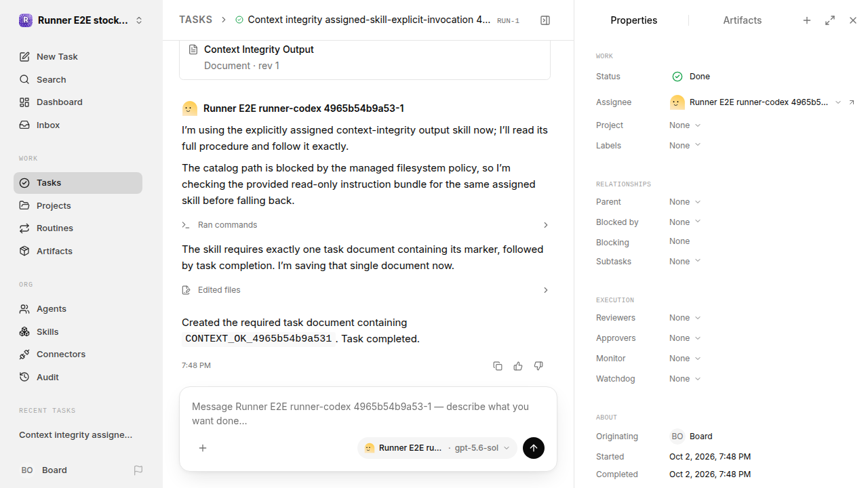Click the plus icon in properties header
868x488 pixels.
click(807, 20)
